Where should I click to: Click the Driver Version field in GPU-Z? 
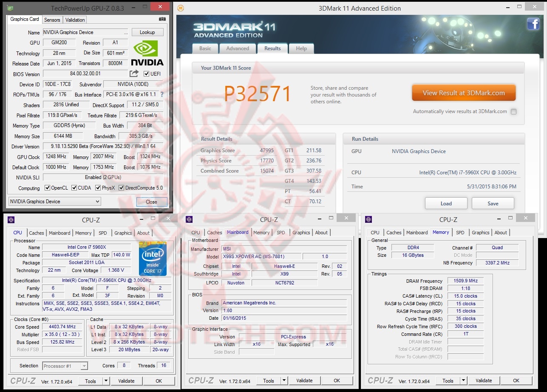pyautogui.click(x=103, y=146)
